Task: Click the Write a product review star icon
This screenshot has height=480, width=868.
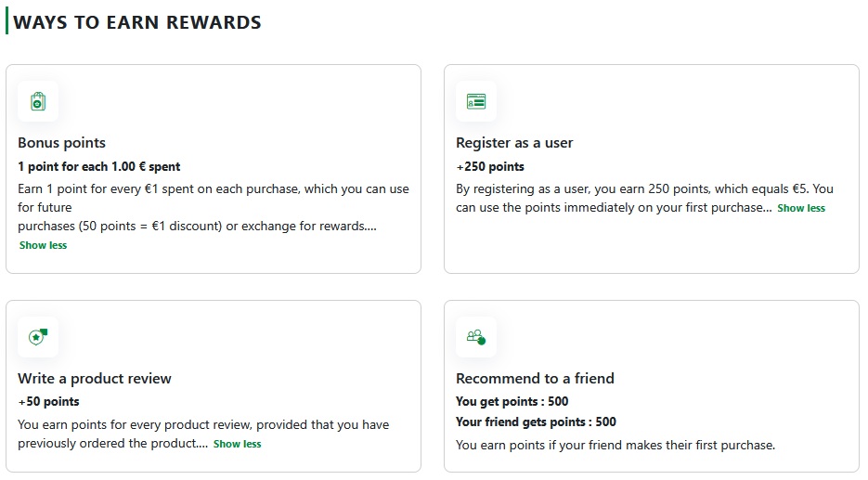Action: [x=38, y=337]
